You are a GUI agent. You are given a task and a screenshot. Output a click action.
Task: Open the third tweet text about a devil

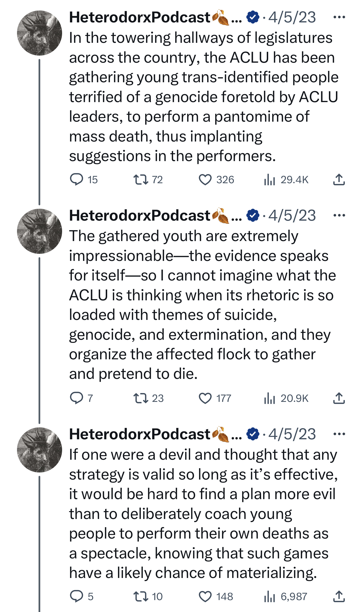coord(198,513)
